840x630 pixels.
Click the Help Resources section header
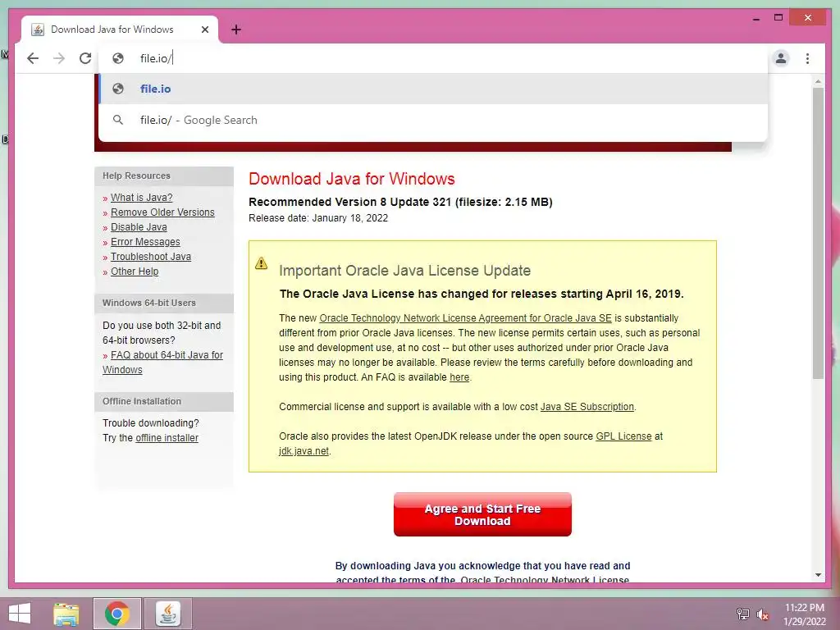(164, 176)
